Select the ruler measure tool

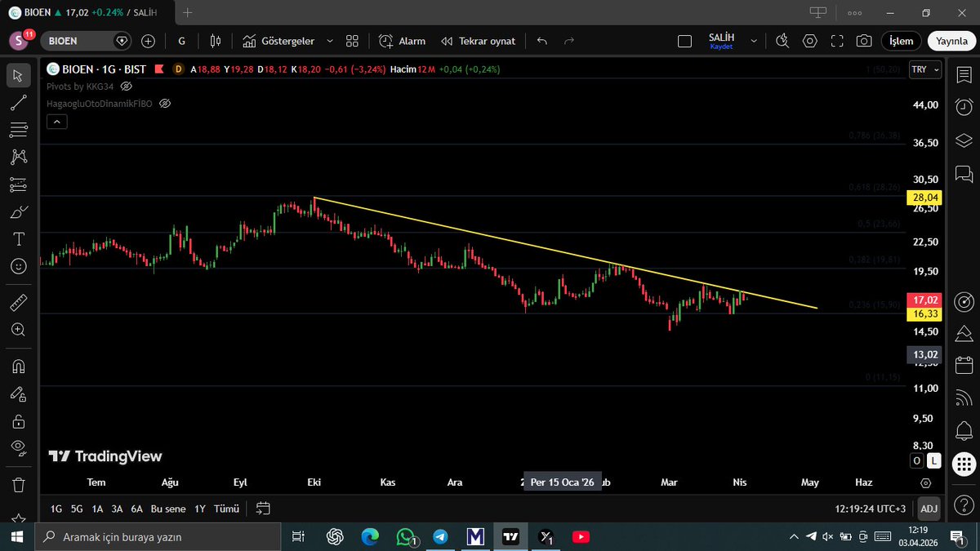click(18, 303)
